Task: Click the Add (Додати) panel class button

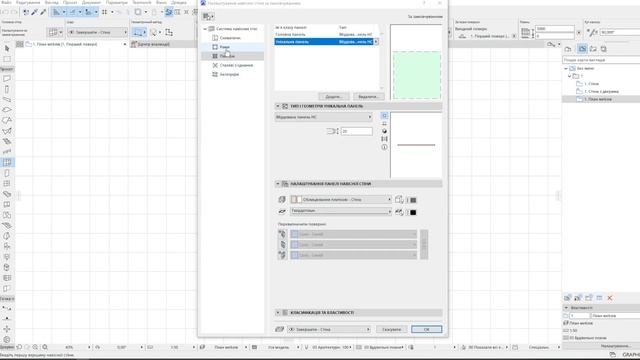Action: click(333, 97)
